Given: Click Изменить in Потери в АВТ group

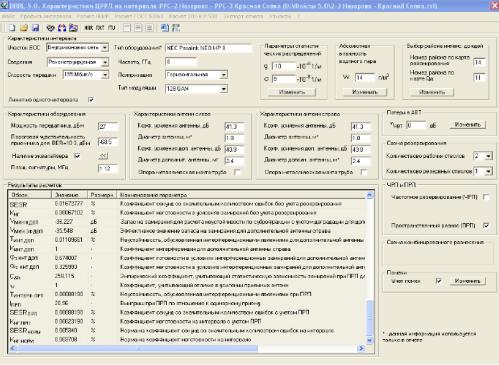Looking at the screenshot, I should point(467,125).
